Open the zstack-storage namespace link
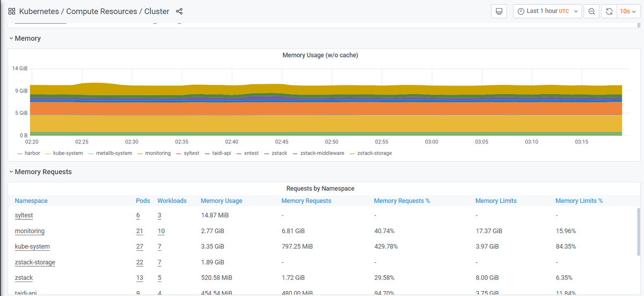This screenshot has height=296, width=644. 35,263
